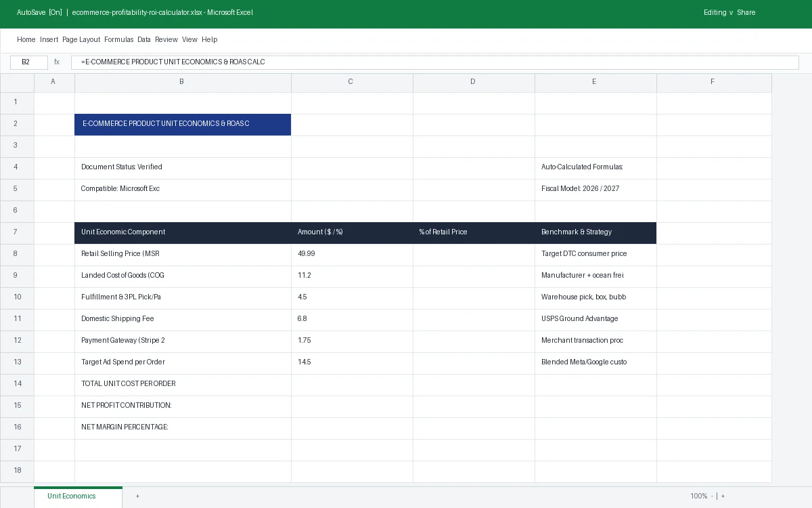Screen dimensions: 812x508
Task: Click the zoom slider handle
Action: coord(717,496)
